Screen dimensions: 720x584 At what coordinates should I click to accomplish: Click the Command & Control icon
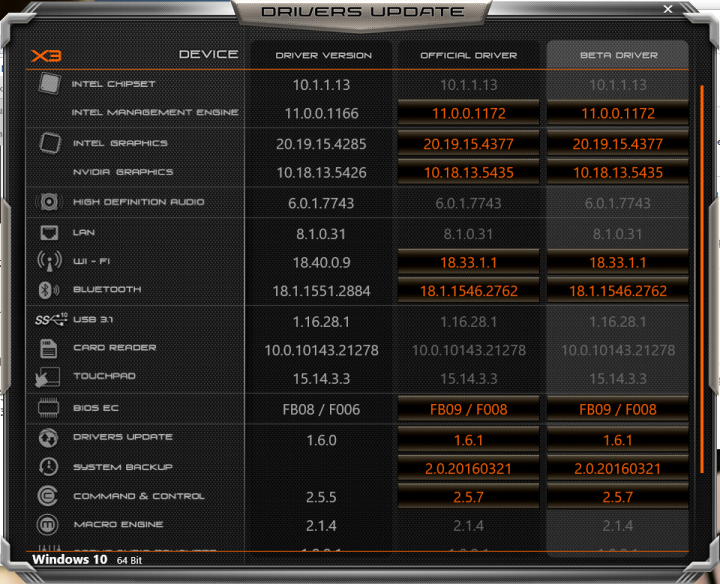pos(48,496)
